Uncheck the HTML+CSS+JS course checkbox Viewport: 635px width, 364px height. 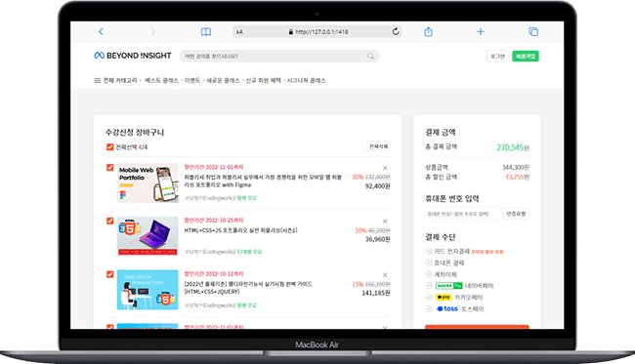pyautogui.click(x=109, y=221)
